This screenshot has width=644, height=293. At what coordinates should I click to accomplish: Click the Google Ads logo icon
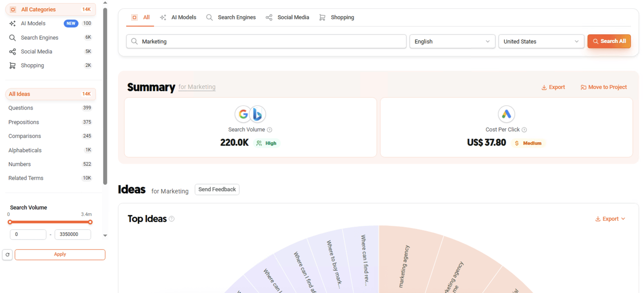(x=506, y=114)
